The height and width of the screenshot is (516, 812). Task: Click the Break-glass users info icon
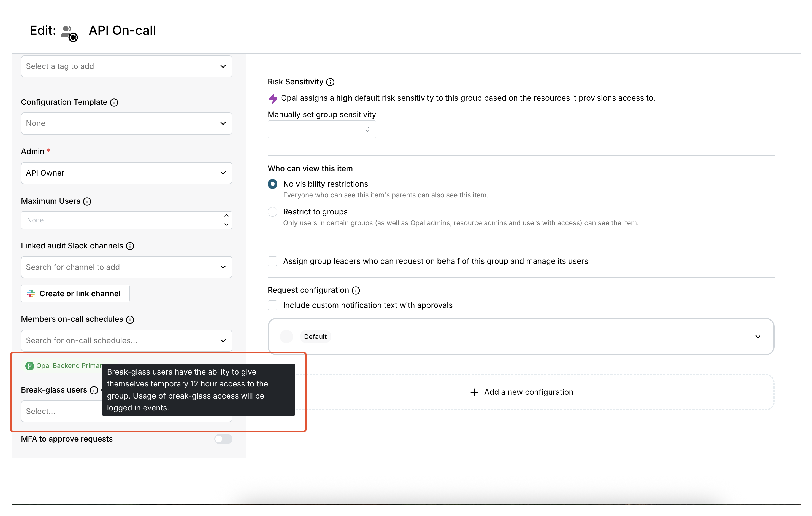tap(94, 390)
